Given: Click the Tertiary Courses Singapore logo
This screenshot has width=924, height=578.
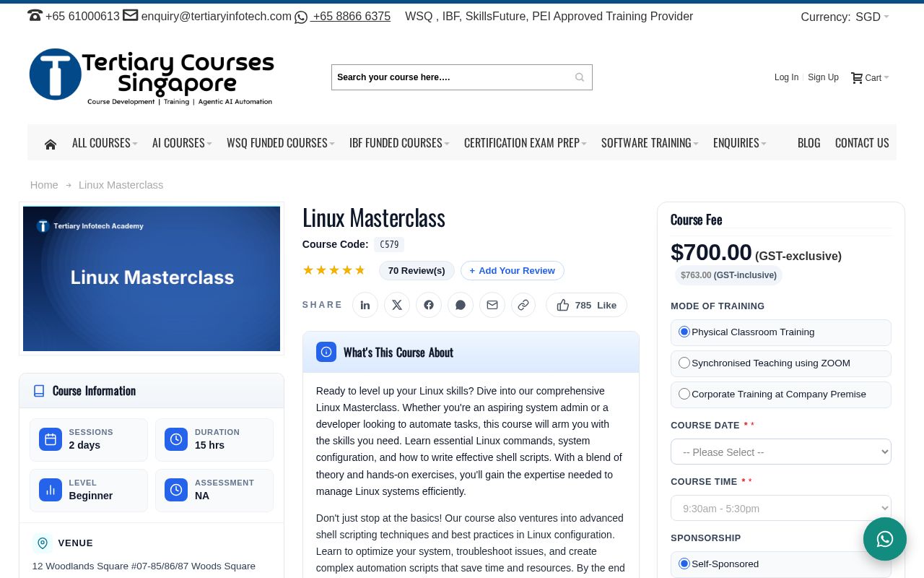Looking at the screenshot, I should tap(152, 77).
